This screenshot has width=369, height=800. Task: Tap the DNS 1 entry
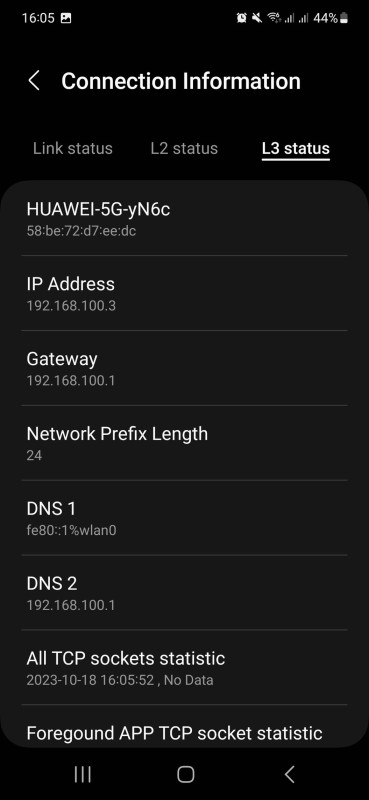pyautogui.click(x=184, y=518)
